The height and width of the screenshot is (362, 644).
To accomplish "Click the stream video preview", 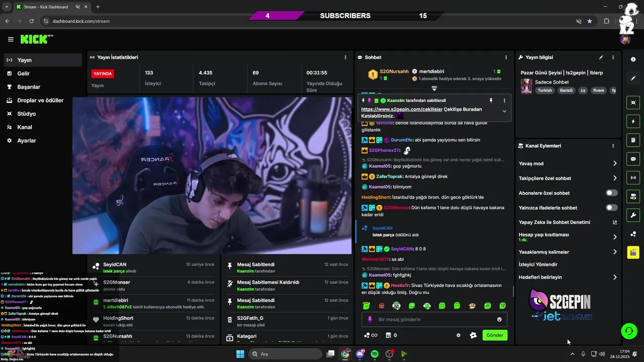I will click(x=212, y=175).
